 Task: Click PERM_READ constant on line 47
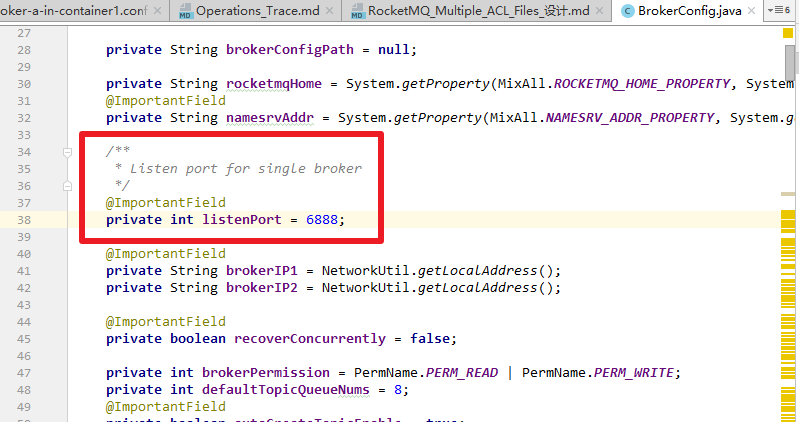pos(462,373)
